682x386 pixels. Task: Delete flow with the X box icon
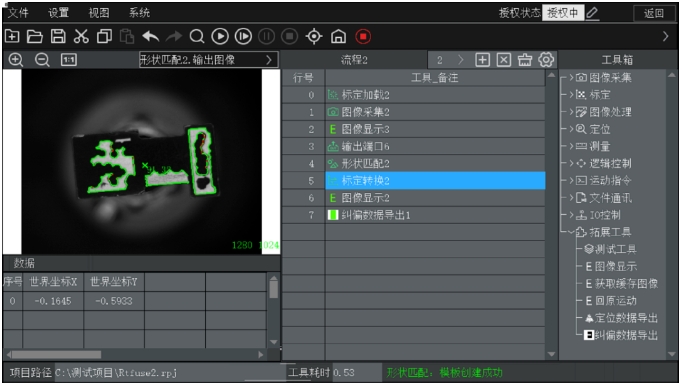coord(504,60)
